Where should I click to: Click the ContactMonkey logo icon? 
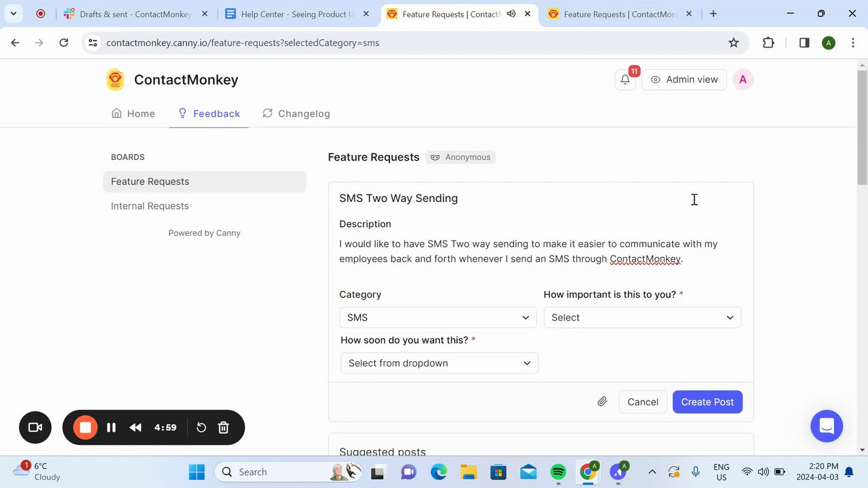[115, 79]
